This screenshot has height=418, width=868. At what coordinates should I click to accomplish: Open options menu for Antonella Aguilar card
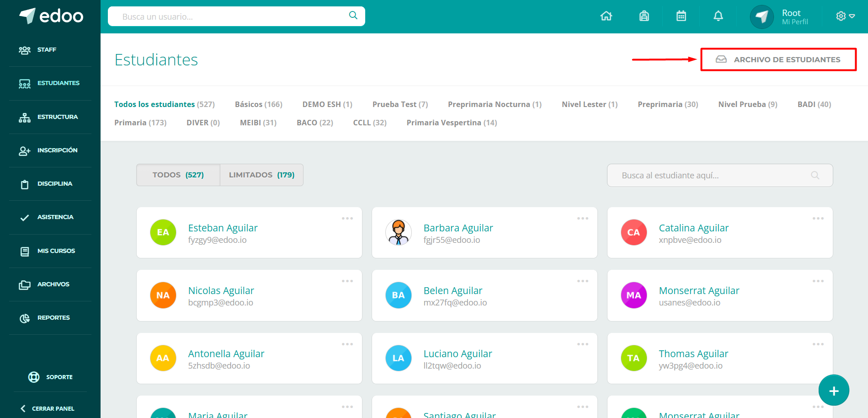[x=347, y=344]
